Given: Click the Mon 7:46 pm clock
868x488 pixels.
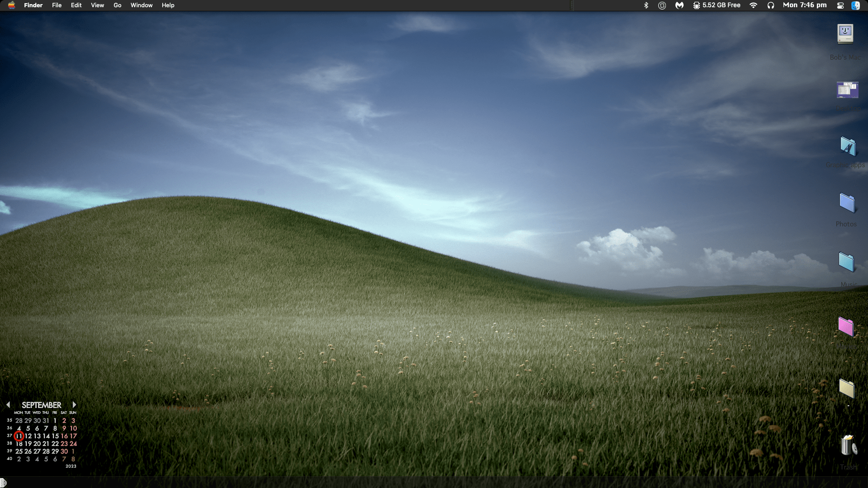Looking at the screenshot, I should 804,5.
